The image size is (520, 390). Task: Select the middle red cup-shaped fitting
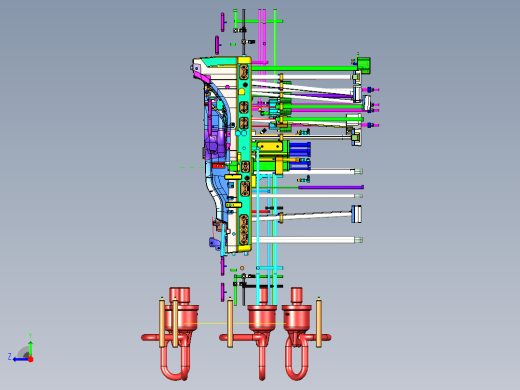263,318
